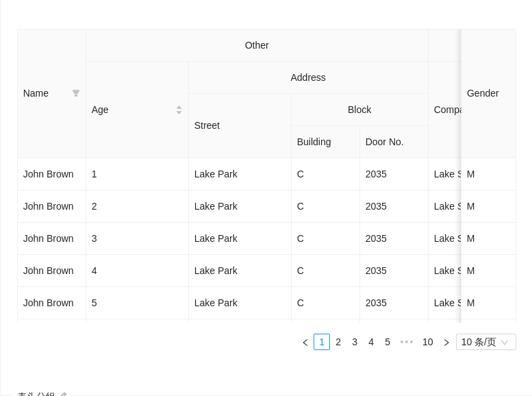Click John Brown in the first row
This screenshot has width=532, height=396.
coord(48,174)
